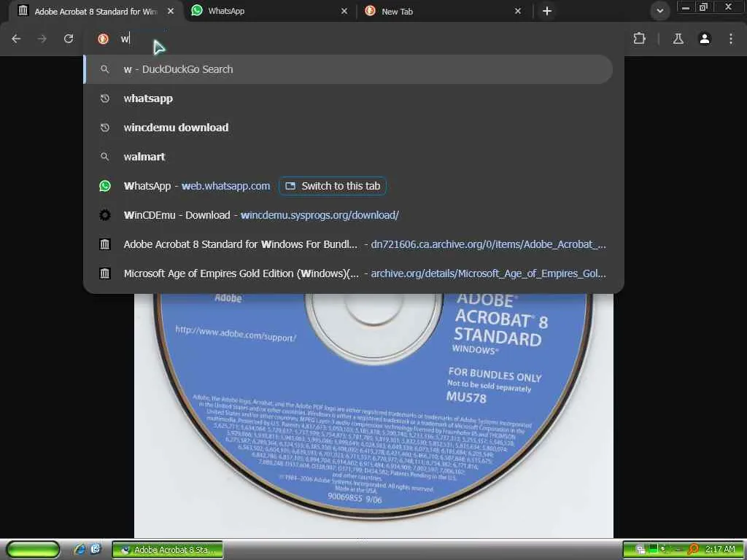The width and height of the screenshot is (747, 560).
Task: Launch Internet Explorer from quick launch
Action: [80, 550]
